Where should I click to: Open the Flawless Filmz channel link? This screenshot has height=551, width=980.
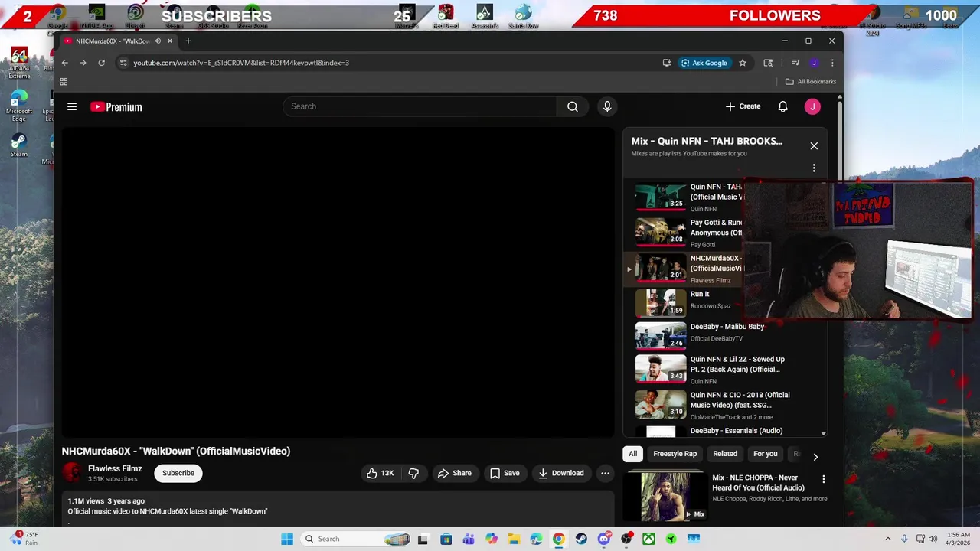[115, 468]
